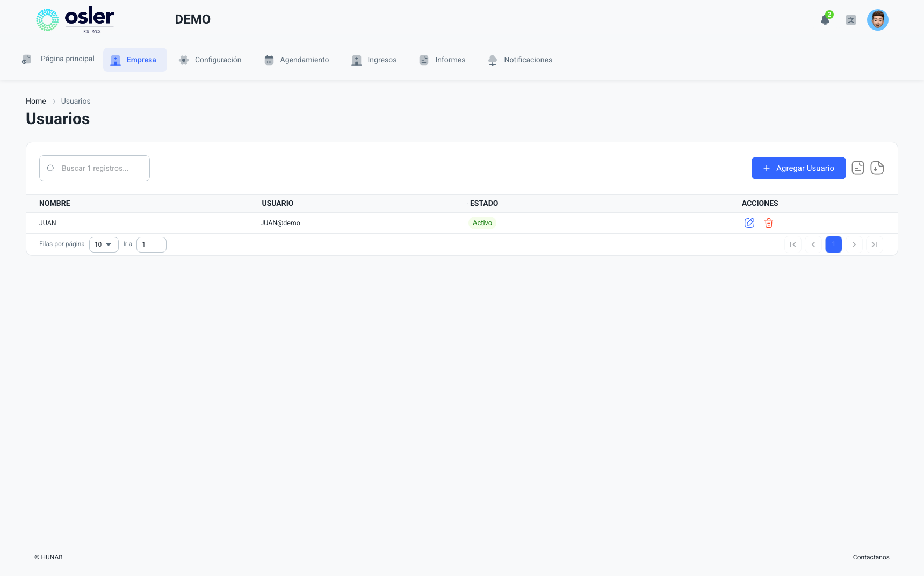This screenshot has width=924, height=576.
Task: Click the Usuarios breadcrumb text
Action: (76, 101)
